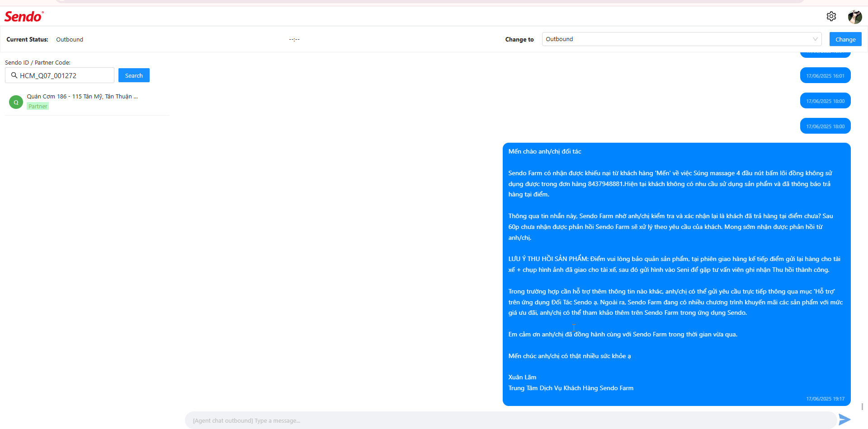Click the Mến chào anh/chị đối tác greeting
The height and width of the screenshot is (429, 868).
545,151
